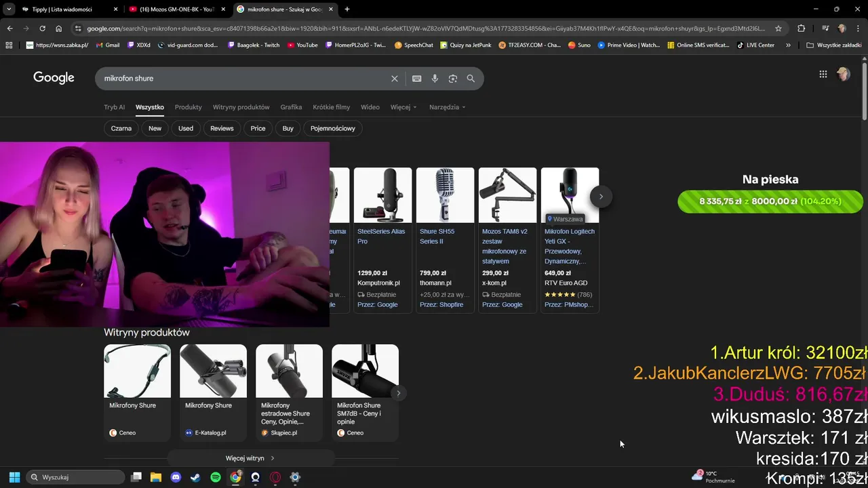Open the Mikrofony estradowe Shure Skąpiec.pl card

pos(289,392)
